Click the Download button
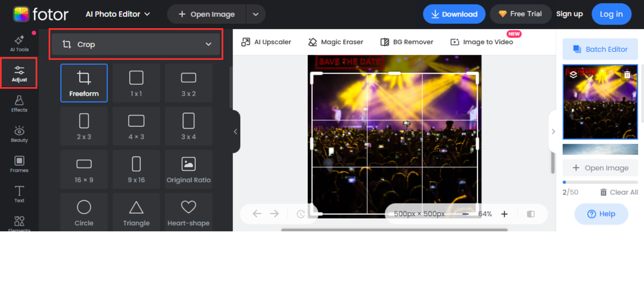644x282 pixels. [x=454, y=14]
